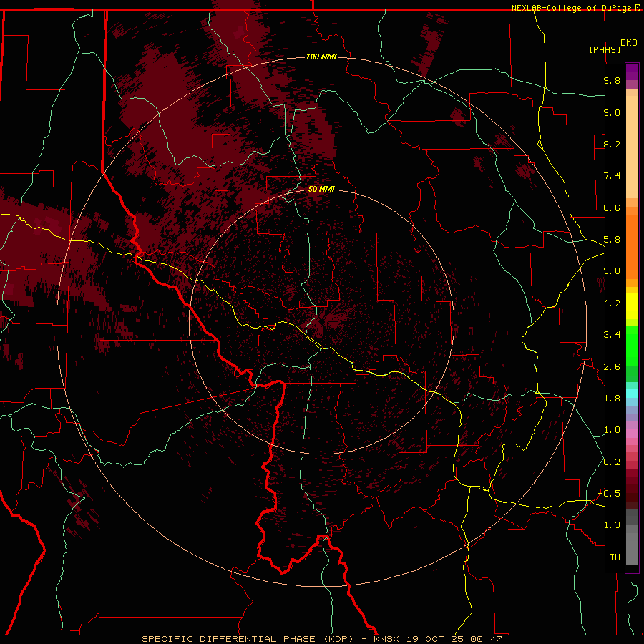Click the 1.8 legend value
Screen dimensions: 644x644
[612, 399]
